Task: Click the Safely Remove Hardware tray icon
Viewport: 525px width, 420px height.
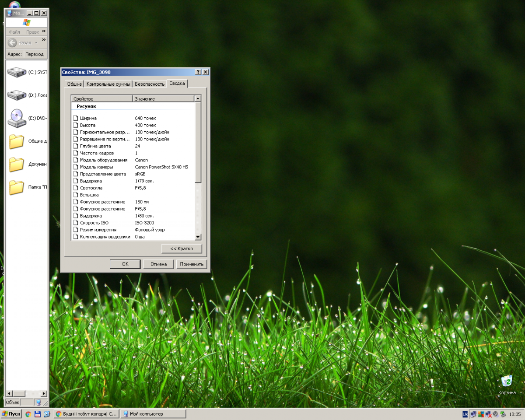Action: [x=503, y=414]
